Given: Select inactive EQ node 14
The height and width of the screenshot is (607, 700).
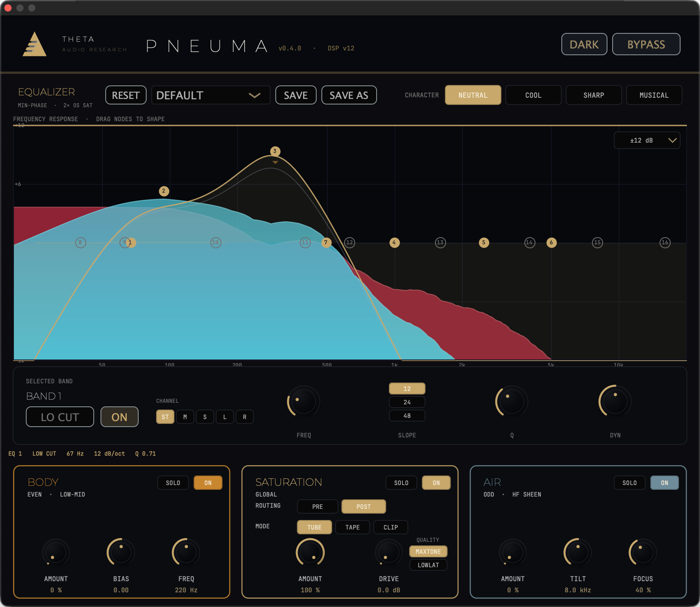Looking at the screenshot, I should (530, 243).
